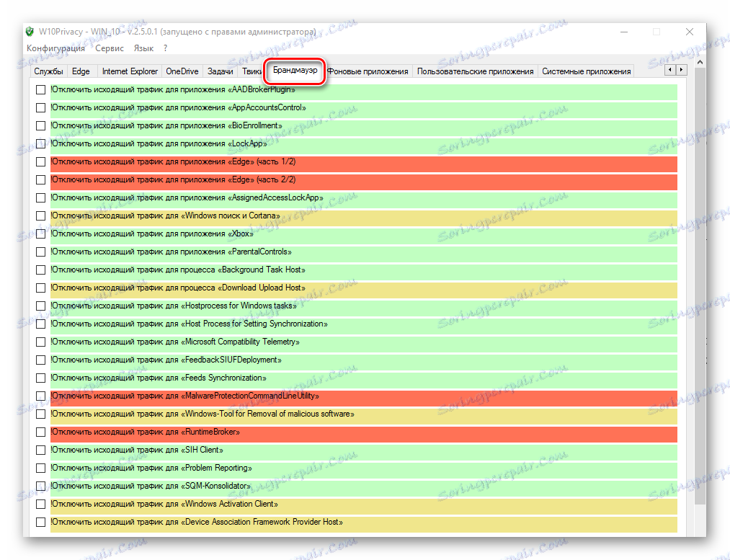Screen dimensions: 730x560
Task: Minimize the W10Privacy window
Action: click(624, 32)
